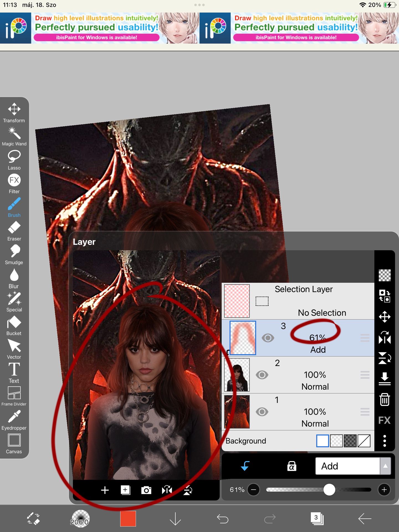Image resolution: width=399 pixels, height=532 pixels.
Task: Open three-dots more options menu
Action: tap(385, 441)
